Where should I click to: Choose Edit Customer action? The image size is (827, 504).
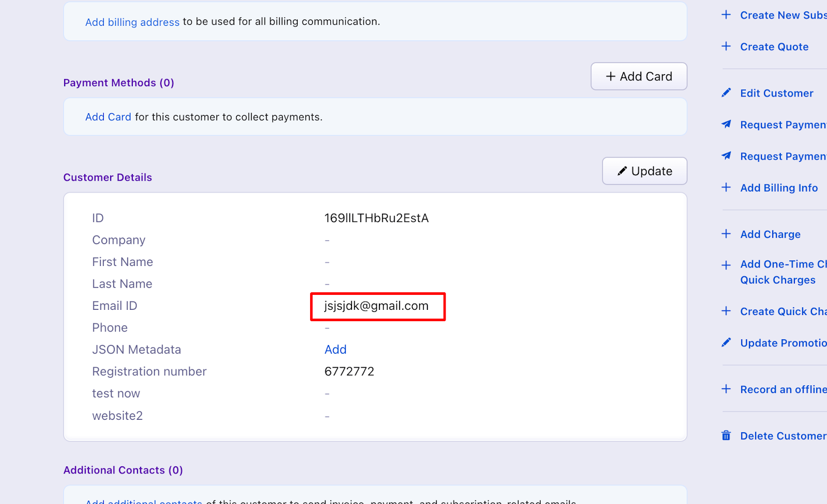(777, 93)
